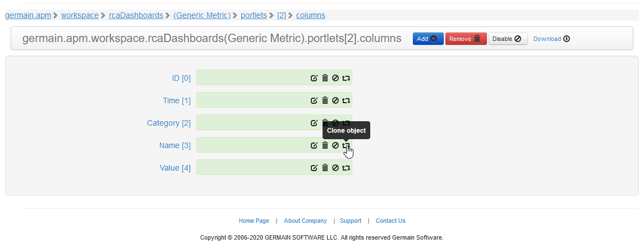The height and width of the screenshot is (243, 644).
Task: Clone the ID [0] object
Action: (346, 78)
